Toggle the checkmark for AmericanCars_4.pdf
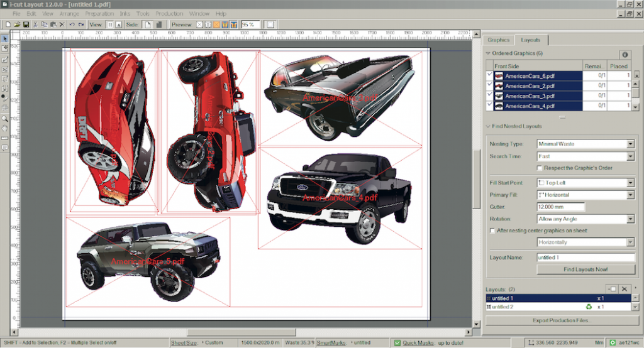This screenshot has width=644, height=348. 489,105
